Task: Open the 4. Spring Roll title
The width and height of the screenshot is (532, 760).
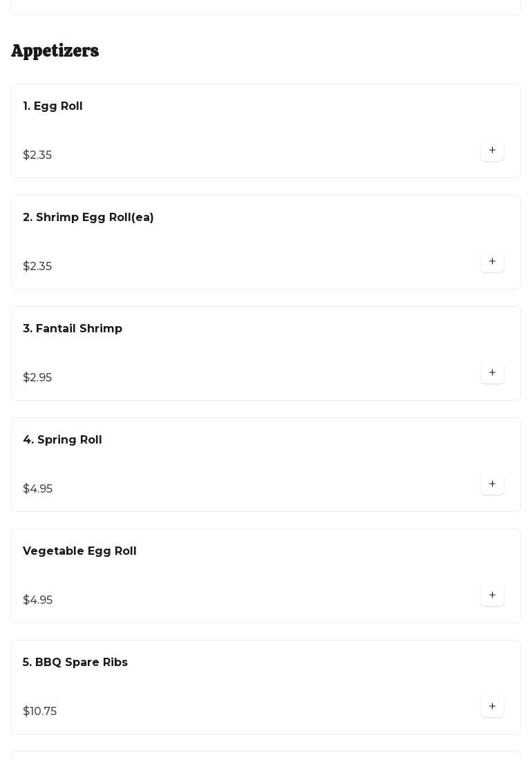Action: pos(62,440)
